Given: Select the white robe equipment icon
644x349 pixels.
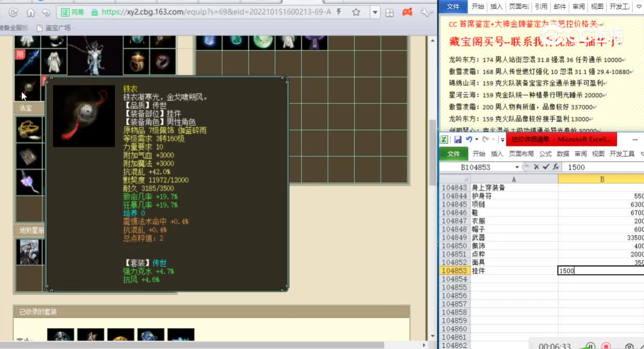Looking at the screenshot, I should pyautogui.click(x=53, y=62).
